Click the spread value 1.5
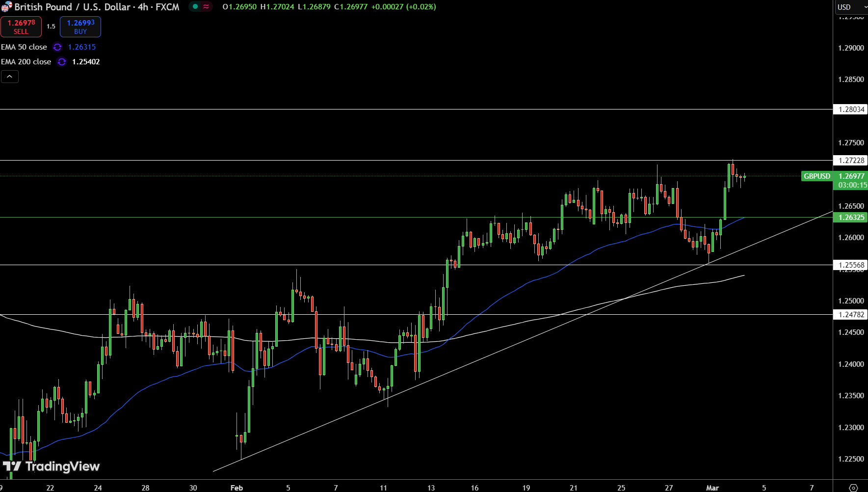The height and width of the screenshot is (492, 868). [51, 27]
